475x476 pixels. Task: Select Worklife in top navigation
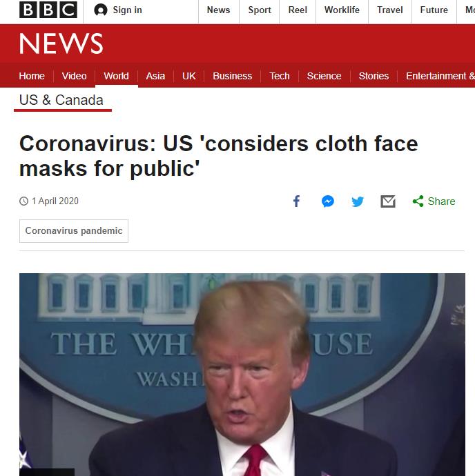(x=342, y=10)
